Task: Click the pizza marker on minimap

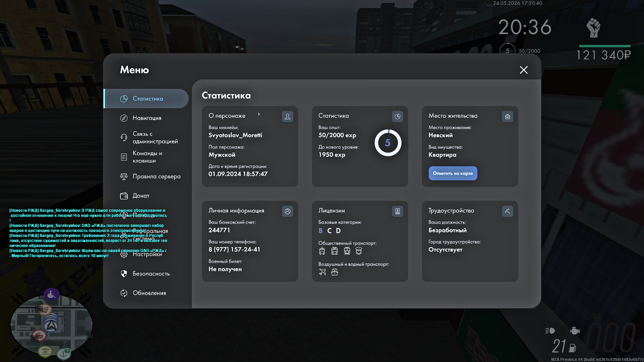Action: (x=45, y=310)
